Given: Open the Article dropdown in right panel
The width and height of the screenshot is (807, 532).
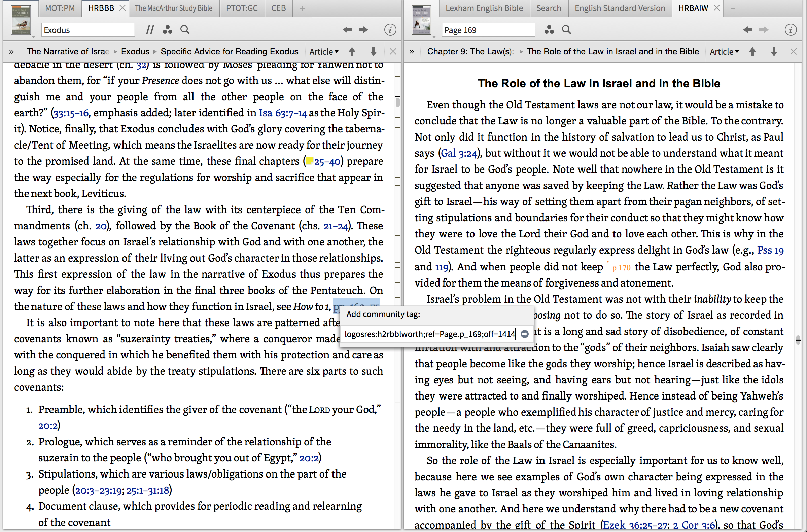Looking at the screenshot, I should tap(724, 52).
